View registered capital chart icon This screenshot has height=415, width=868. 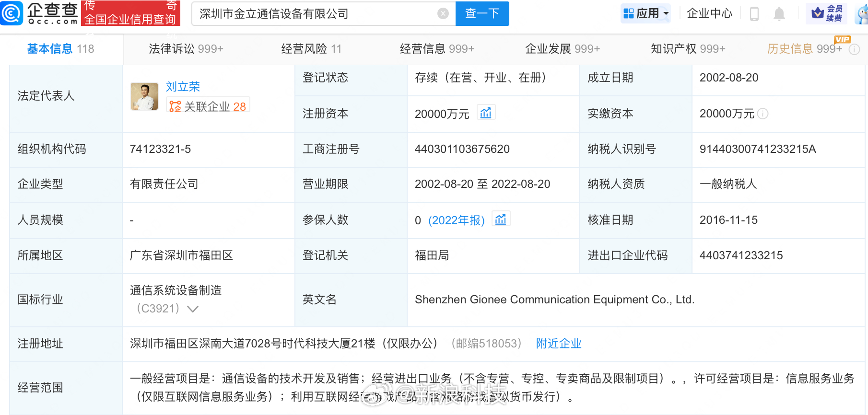[486, 113]
